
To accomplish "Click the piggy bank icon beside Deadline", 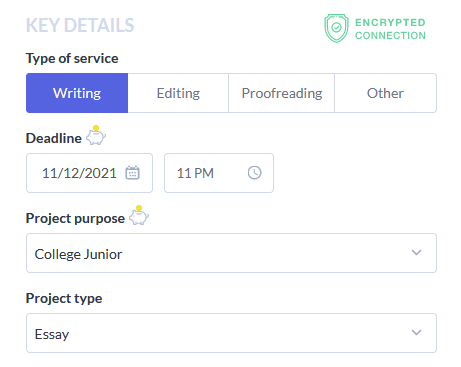I will 96,135.
